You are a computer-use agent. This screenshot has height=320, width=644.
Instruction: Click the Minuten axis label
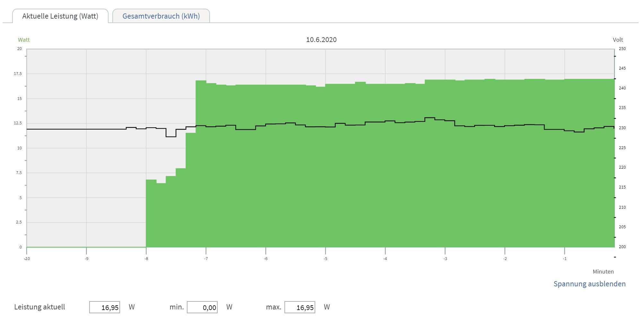point(603,272)
